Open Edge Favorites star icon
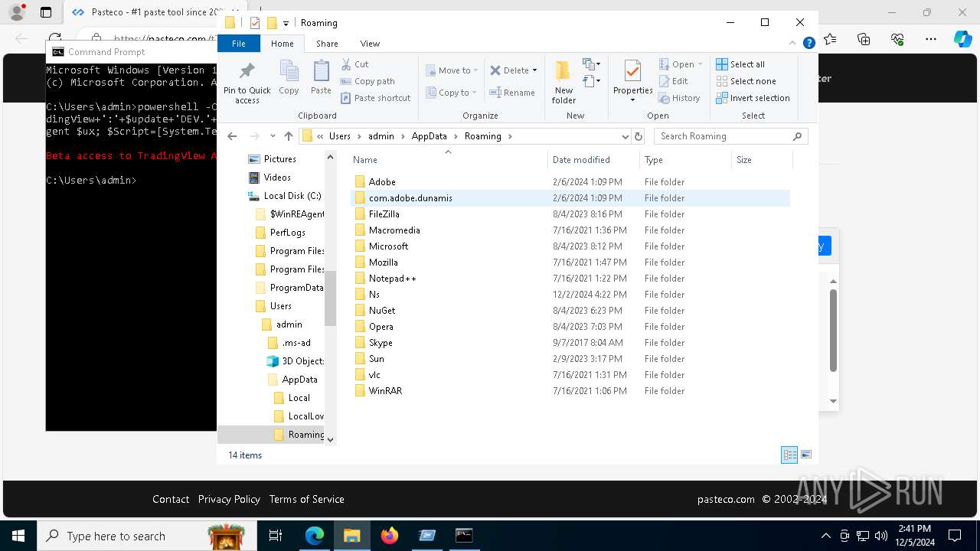980x551 pixels. coord(830,38)
